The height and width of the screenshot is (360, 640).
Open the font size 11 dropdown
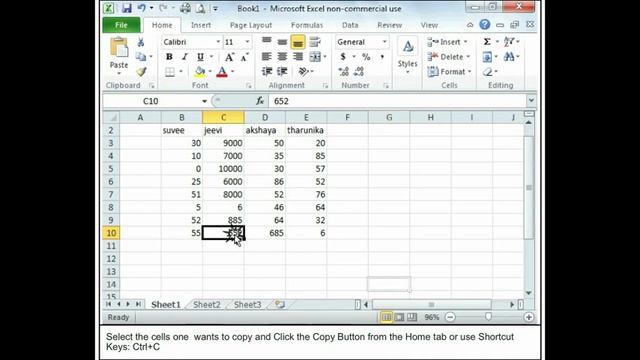click(247, 42)
